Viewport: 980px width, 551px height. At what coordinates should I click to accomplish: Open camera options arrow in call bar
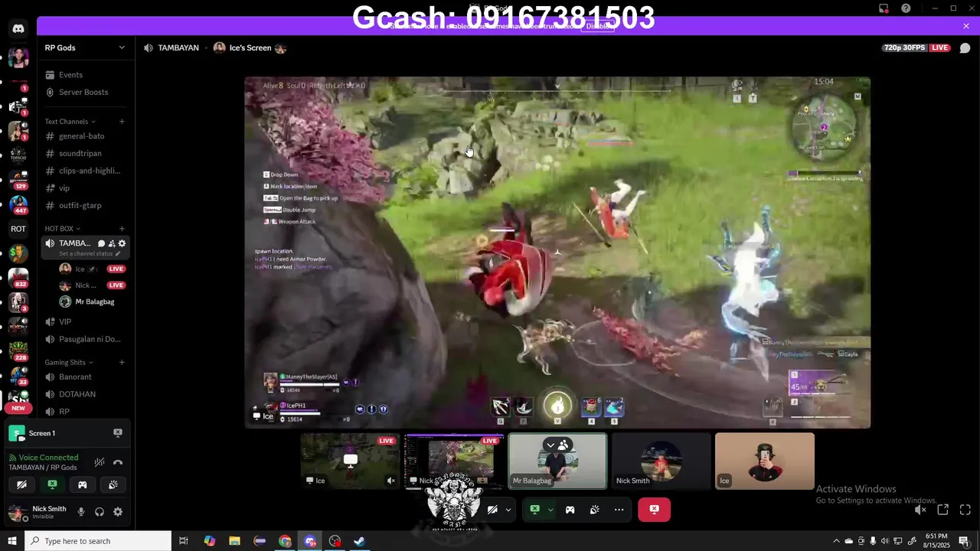coord(508,510)
